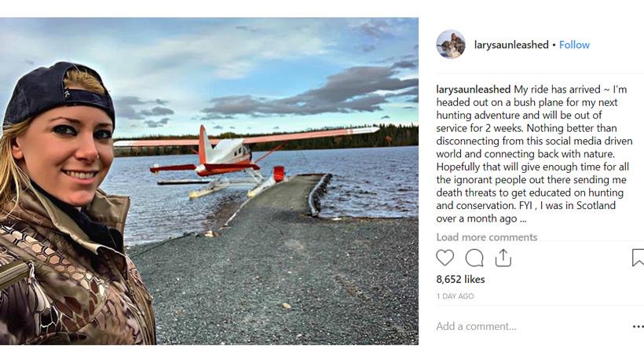Click the larysaunleashed username in the header
Viewport: 644px width, 363px height.
coord(511,45)
